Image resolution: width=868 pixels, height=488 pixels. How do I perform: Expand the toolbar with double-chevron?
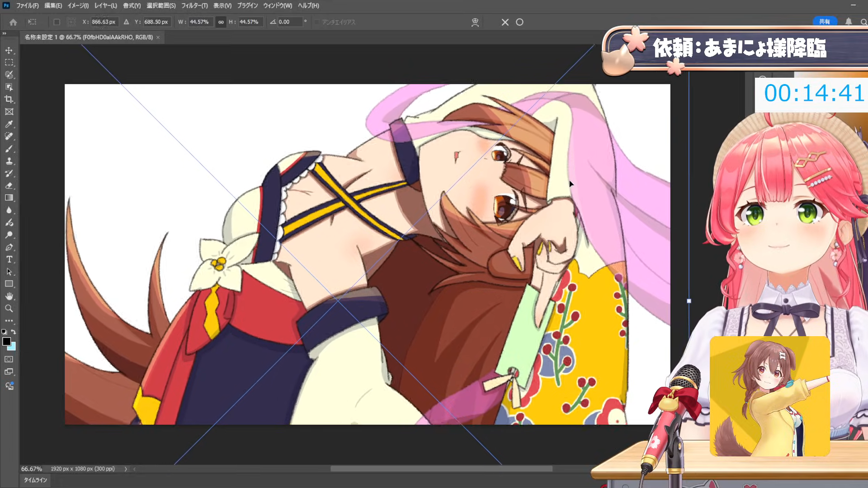point(4,33)
